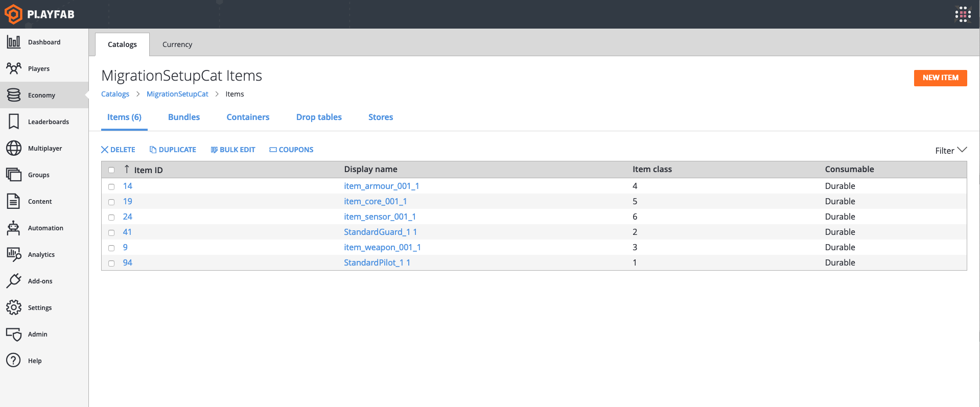980x407 pixels.
Task: Click the Leaderboards bookmark icon
Action: (14, 122)
